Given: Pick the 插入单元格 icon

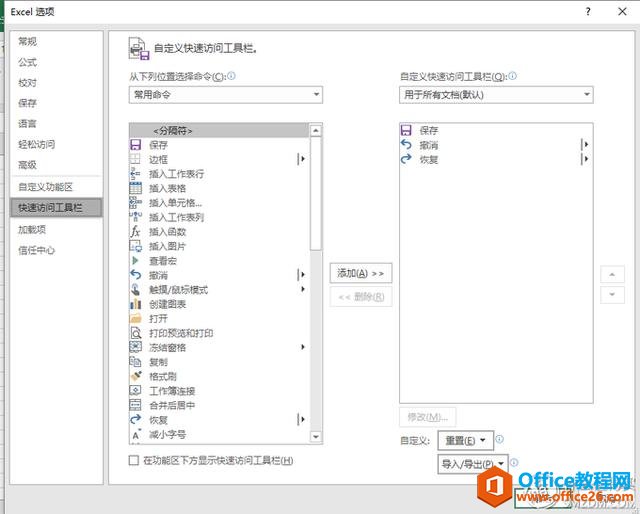Looking at the screenshot, I should click(x=136, y=202).
